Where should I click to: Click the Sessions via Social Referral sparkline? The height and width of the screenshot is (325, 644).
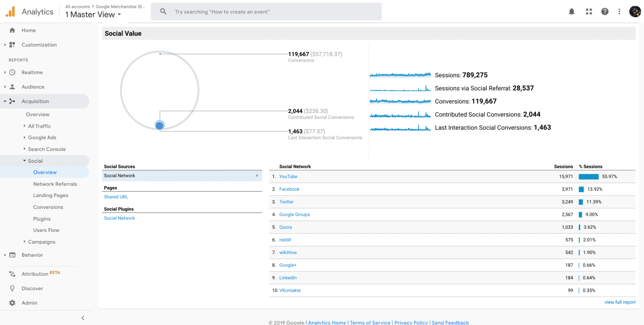[400, 88]
